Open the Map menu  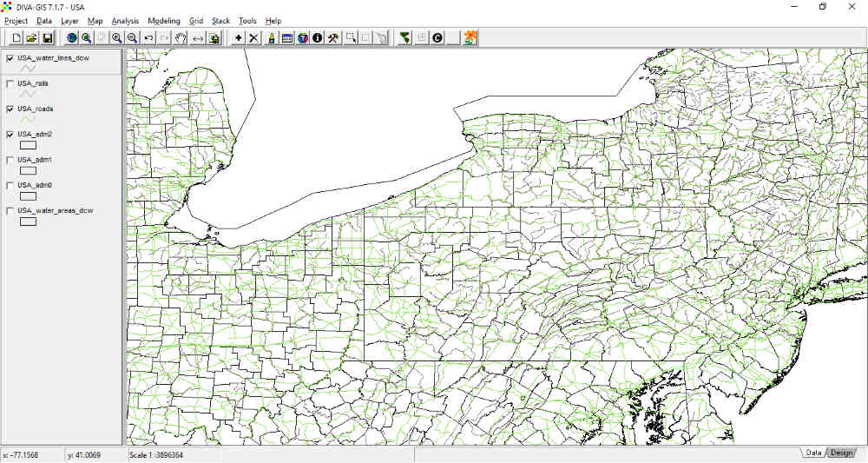(x=95, y=21)
